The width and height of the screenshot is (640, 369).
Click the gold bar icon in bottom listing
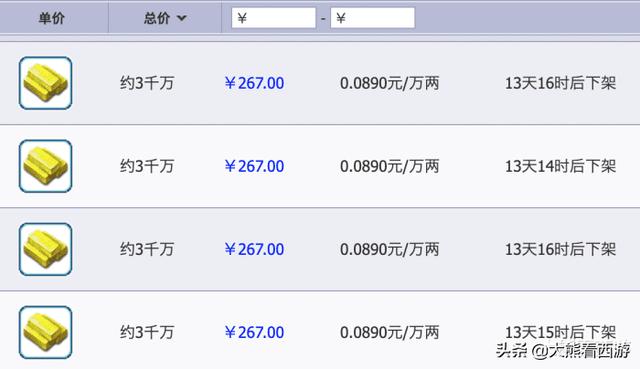click(x=45, y=333)
